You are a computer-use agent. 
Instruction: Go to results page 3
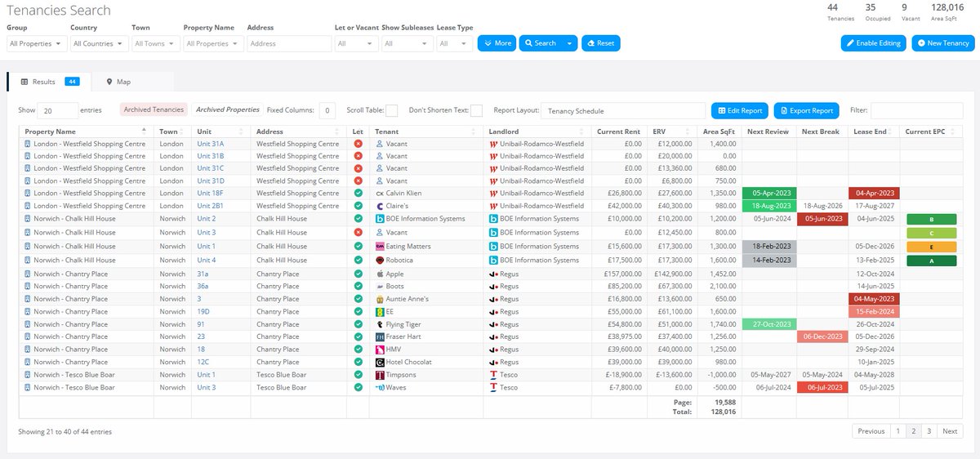[x=929, y=431]
